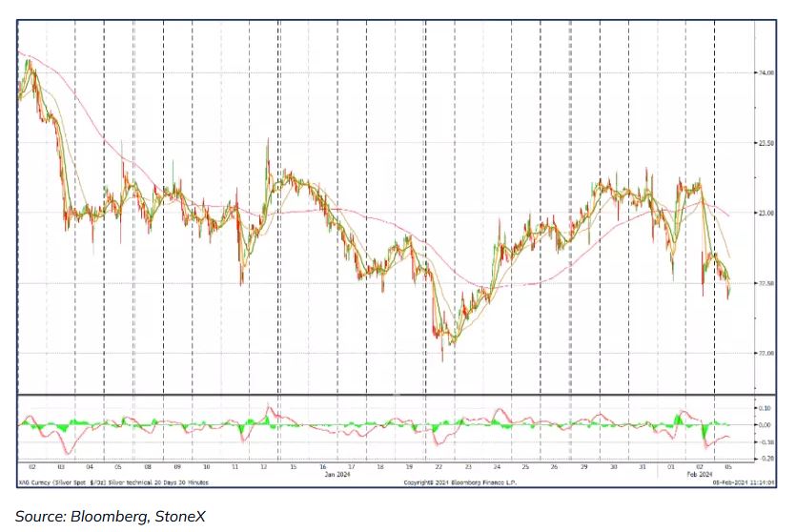Image resolution: width=796 pixels, height=532 pixels.
Task: Click date 31 on the time axis
Action: pos(643,466)
